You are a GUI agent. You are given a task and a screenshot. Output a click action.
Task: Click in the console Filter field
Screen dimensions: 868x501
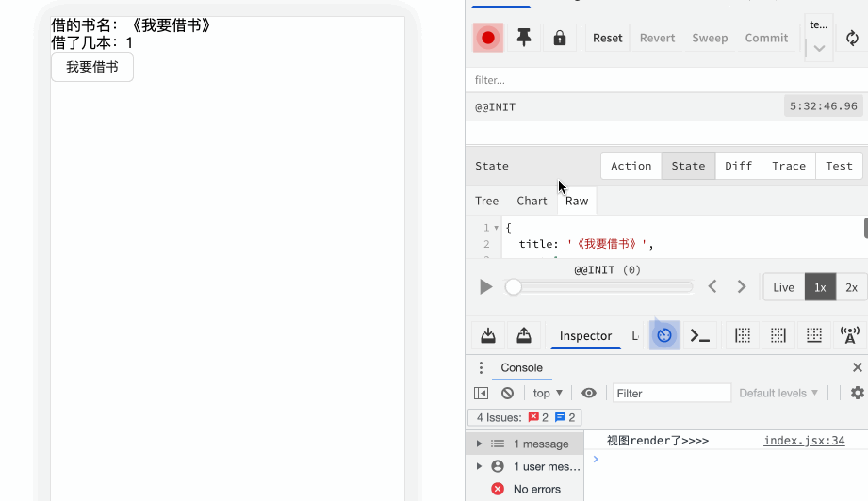pyautogui.click(x=671, y=393)
